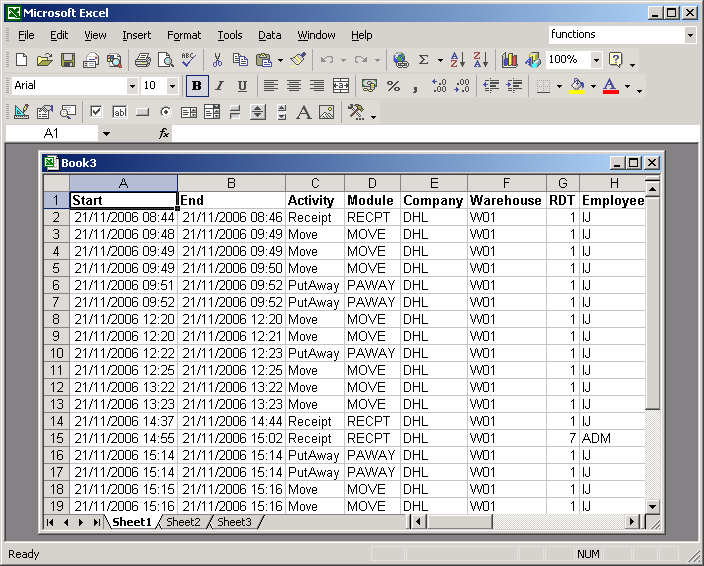Viewport: 704px width, 566px height.
Task: Select the Format Painter brush
Action: tap(298, 60)
